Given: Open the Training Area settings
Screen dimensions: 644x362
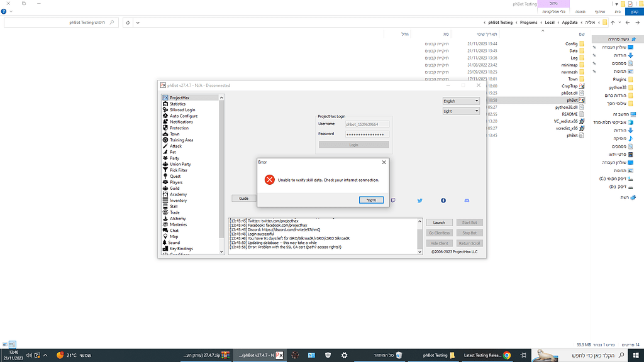Looking at the screenshot, I should 182,140.
